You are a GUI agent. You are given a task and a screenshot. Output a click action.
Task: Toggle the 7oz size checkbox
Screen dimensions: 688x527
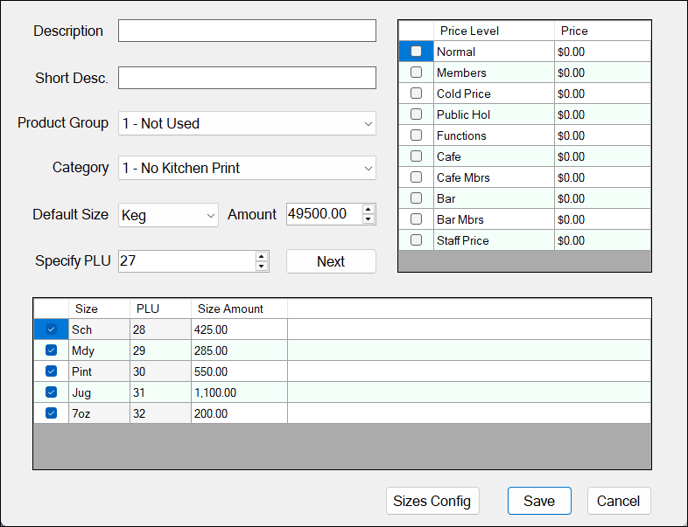(51, 414)
